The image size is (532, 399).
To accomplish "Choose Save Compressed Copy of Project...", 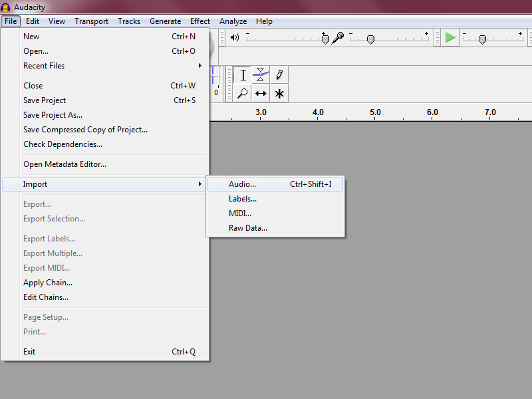I will pos(105,129).
